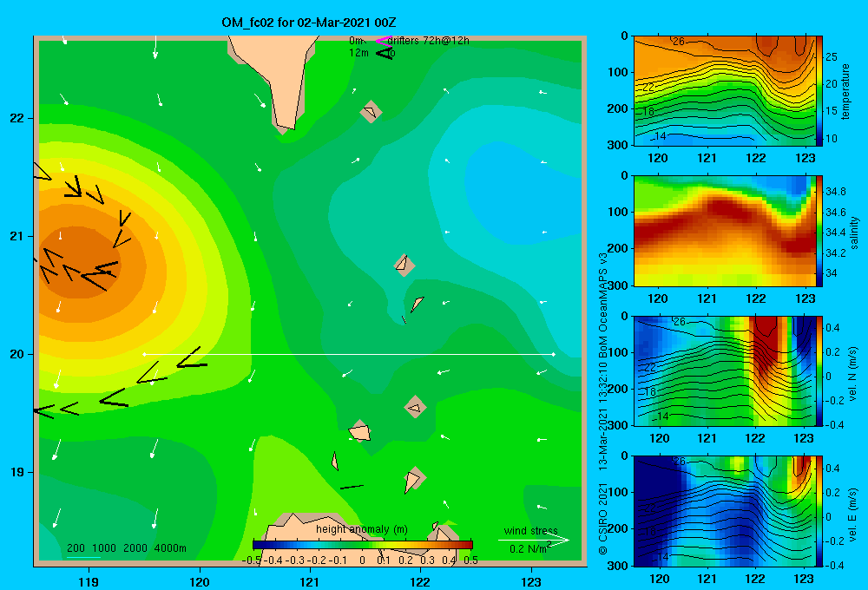Click the small island near 122E 22N
Image resolution: width=868 pixels, height=590 pixels.
pyautogui.click(x=371, y=112)
